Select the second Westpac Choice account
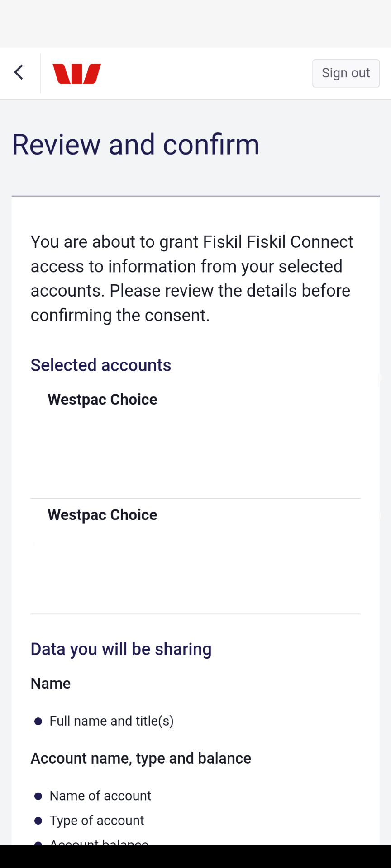 (x=102, y=515)
